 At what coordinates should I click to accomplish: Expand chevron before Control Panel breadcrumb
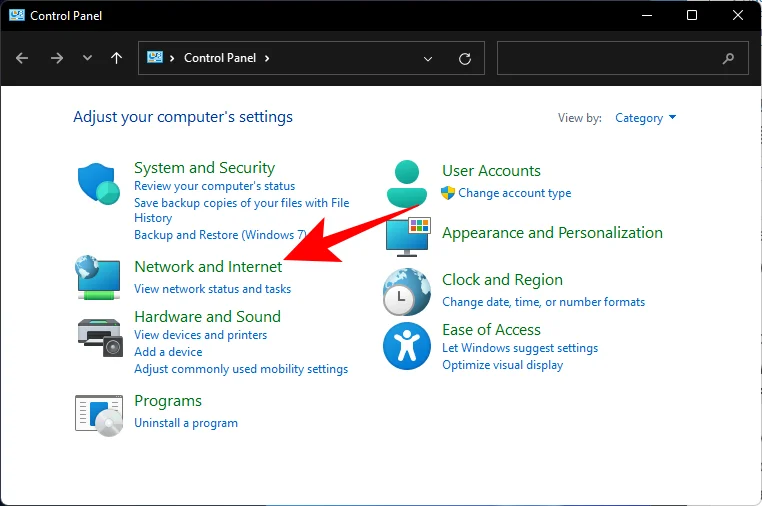point(172,58)
